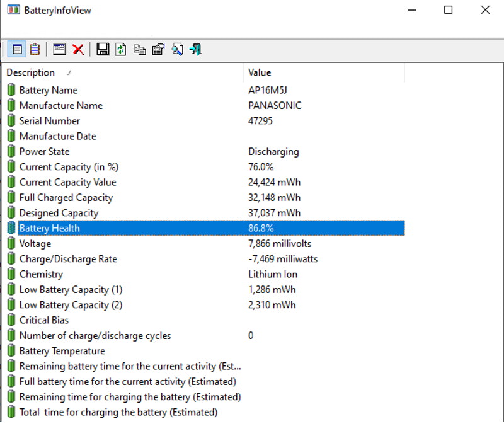
Task: Exit BatteryInfoView using the door icon
Action: pyautogui.click(x=196, y=49)
